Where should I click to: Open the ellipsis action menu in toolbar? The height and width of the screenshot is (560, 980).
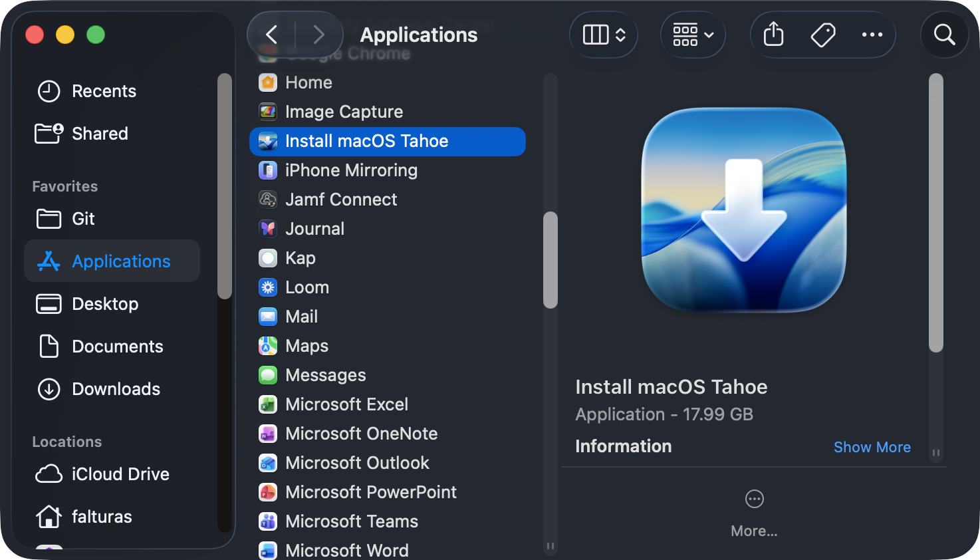point(872,35)
